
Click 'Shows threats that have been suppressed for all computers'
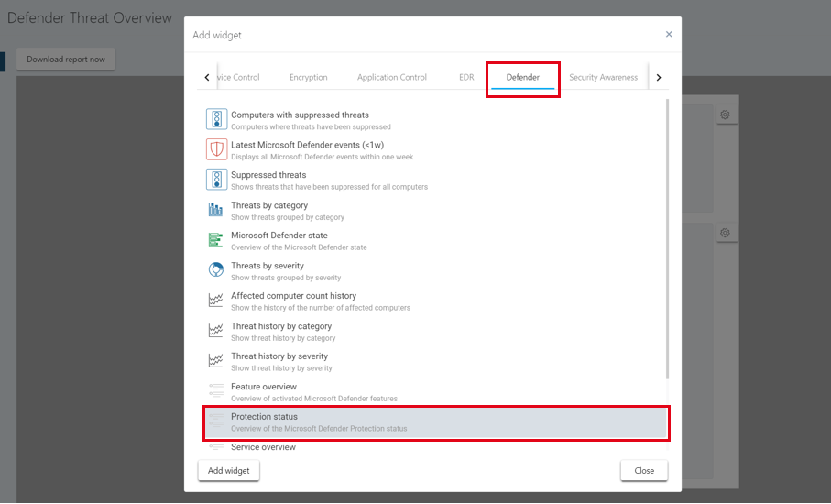330,187
